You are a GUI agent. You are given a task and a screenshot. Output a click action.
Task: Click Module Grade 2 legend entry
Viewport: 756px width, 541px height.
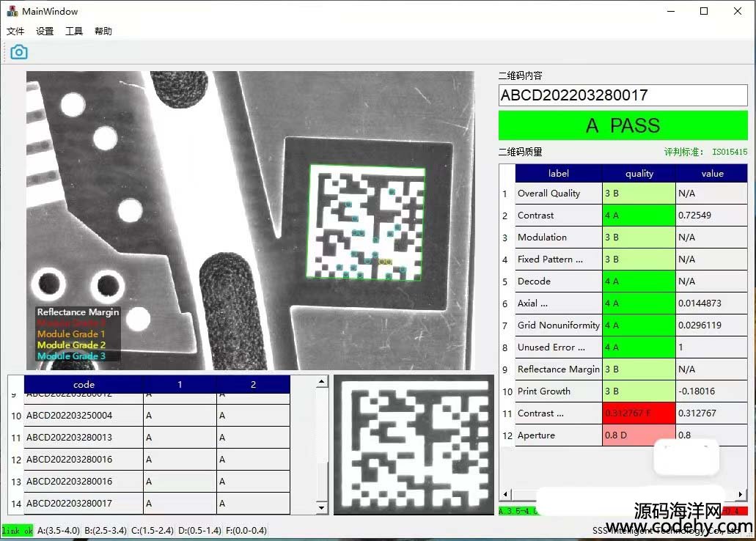tap(71, 345)
